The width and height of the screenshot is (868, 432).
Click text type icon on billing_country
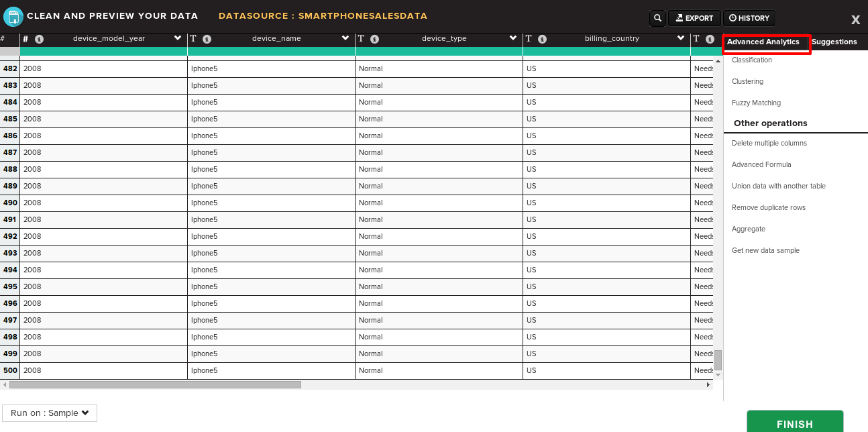(x=529, y=39)
